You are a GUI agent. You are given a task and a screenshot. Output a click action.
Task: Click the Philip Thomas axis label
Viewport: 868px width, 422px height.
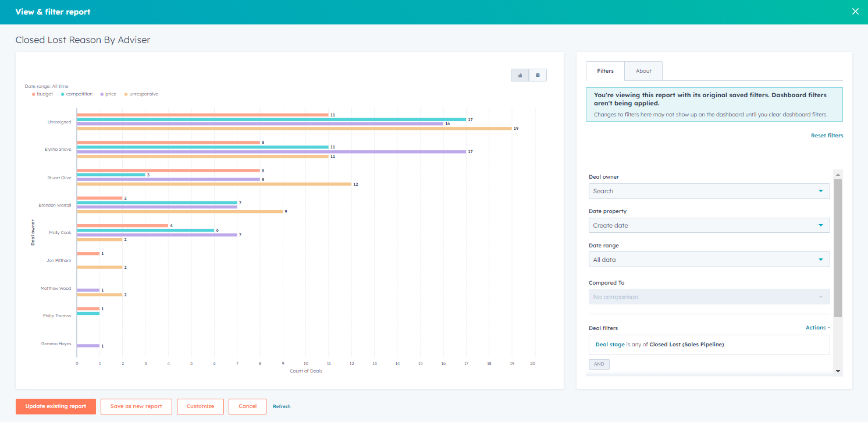point(57,315)
